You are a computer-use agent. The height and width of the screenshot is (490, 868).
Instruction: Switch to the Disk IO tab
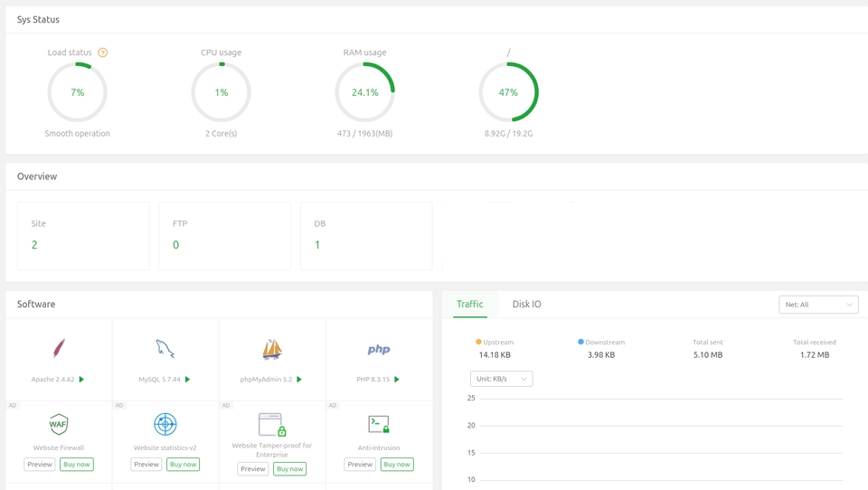[x=526, y=304]
